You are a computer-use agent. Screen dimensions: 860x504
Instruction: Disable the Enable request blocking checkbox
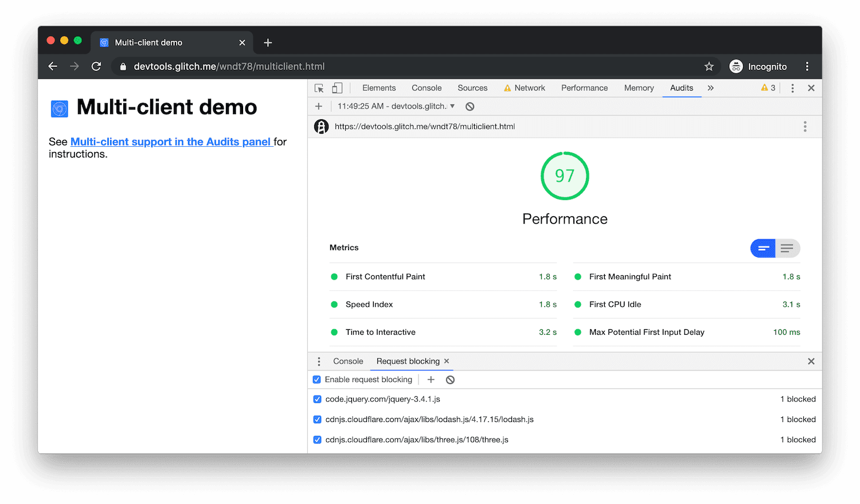pos(317,380)
